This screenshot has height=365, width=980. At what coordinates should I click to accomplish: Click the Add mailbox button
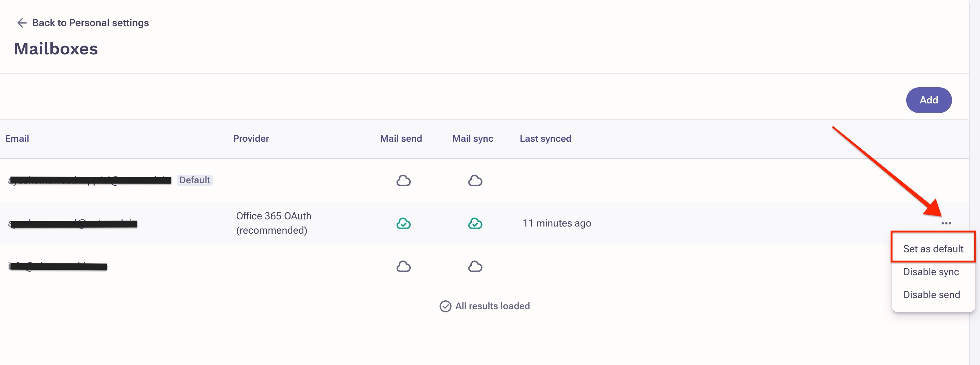929,100
